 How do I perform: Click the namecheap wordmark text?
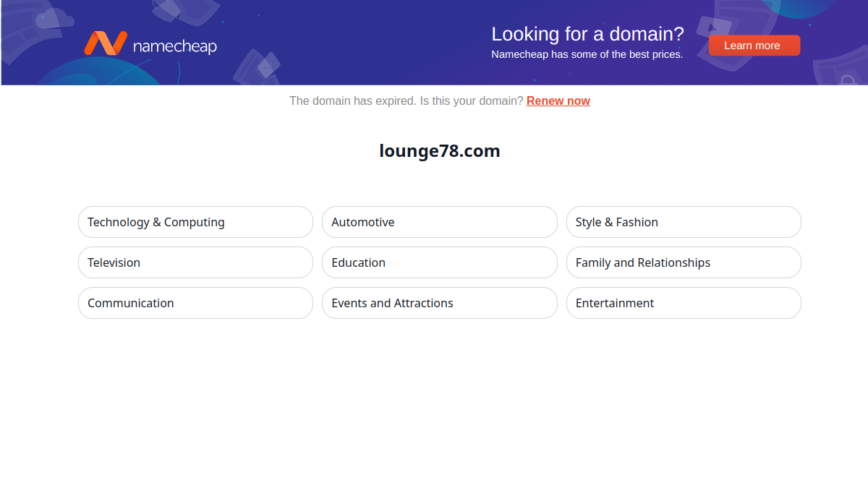pyautogui.click(x=175, y=46)
